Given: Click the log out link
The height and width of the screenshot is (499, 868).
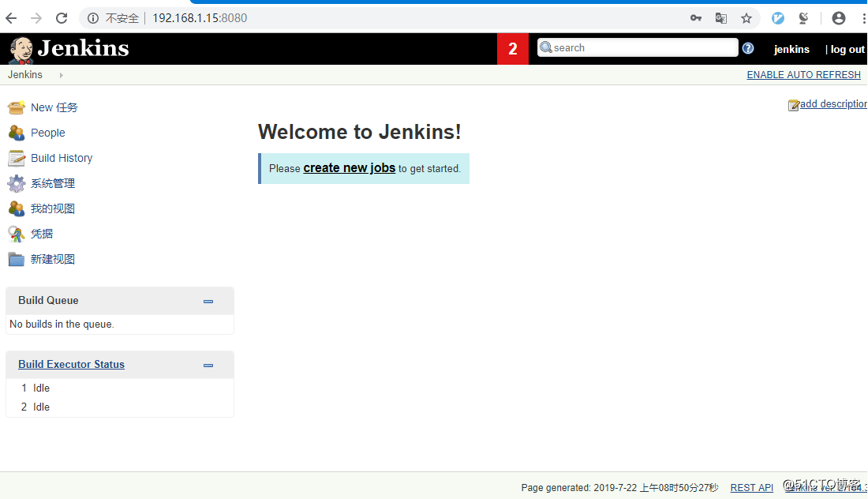Looking at the screenshot, I should [847, 49].
